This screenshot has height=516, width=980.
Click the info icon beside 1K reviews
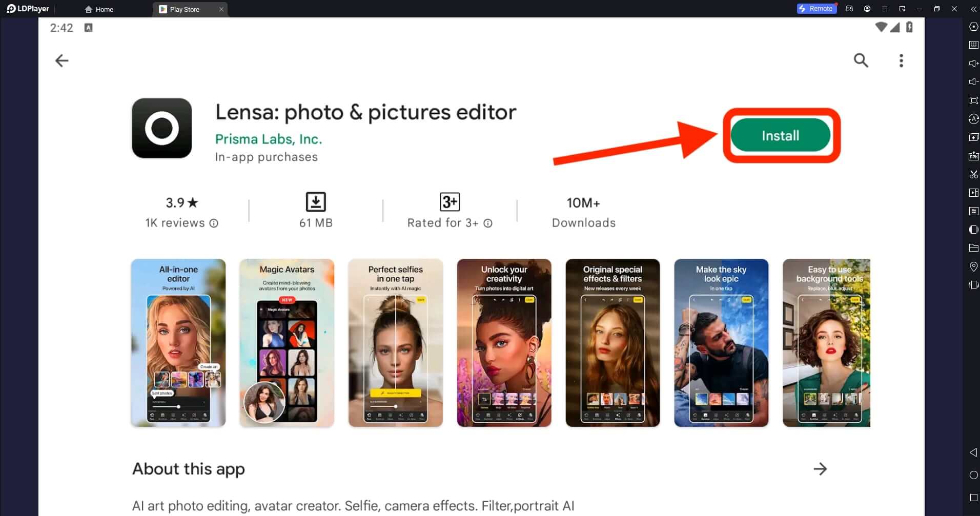click(214, 223)
